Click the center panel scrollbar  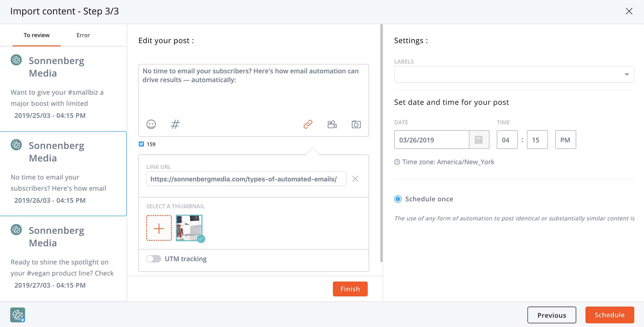coord(382,143)
